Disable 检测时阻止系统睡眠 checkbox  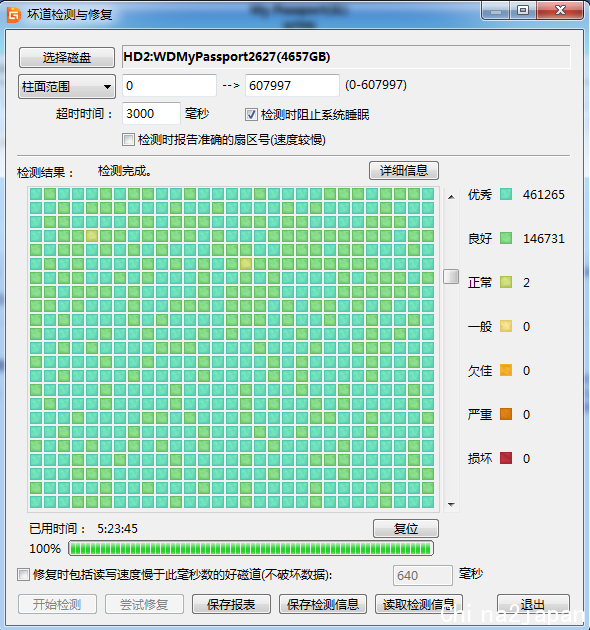(251, 115)
